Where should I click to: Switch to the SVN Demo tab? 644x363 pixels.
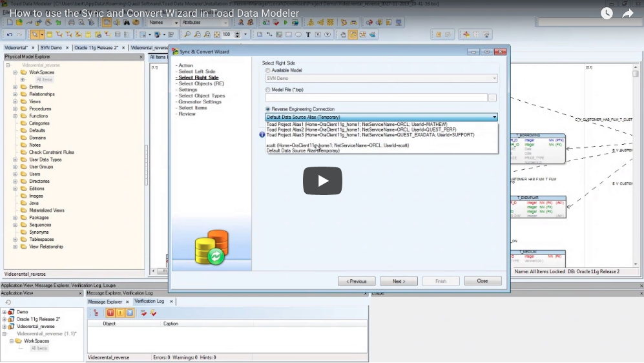pyautogui.click(x=52, y=47)
